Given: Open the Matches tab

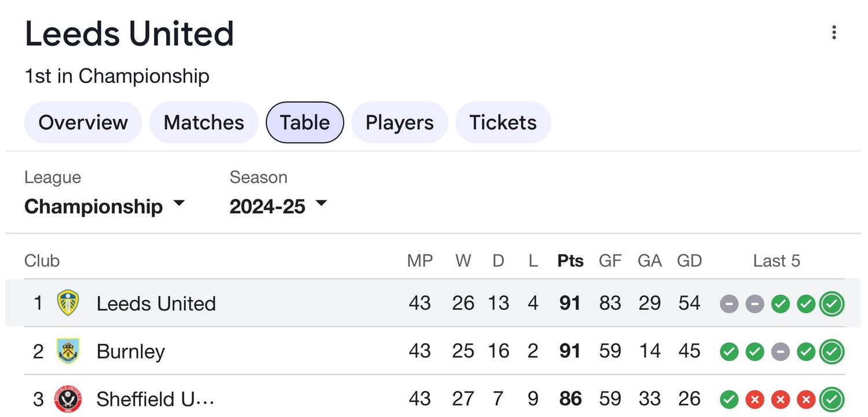Looking at the screenshot, I should point(204,122).
